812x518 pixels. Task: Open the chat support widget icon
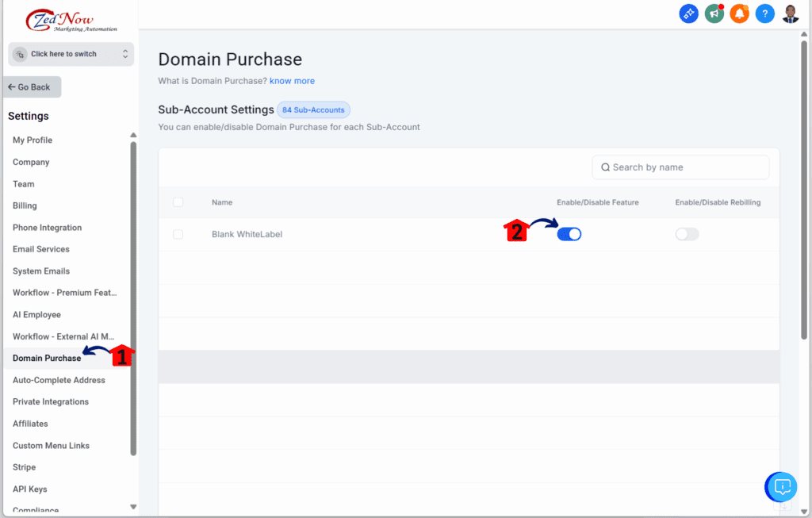[782, 487]
